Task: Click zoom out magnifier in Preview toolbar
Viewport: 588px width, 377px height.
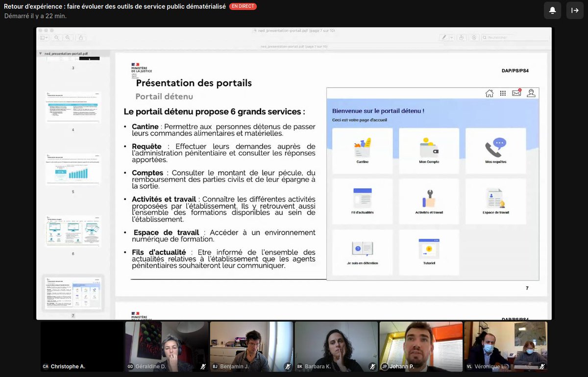Action: click(x=57, y=37)
